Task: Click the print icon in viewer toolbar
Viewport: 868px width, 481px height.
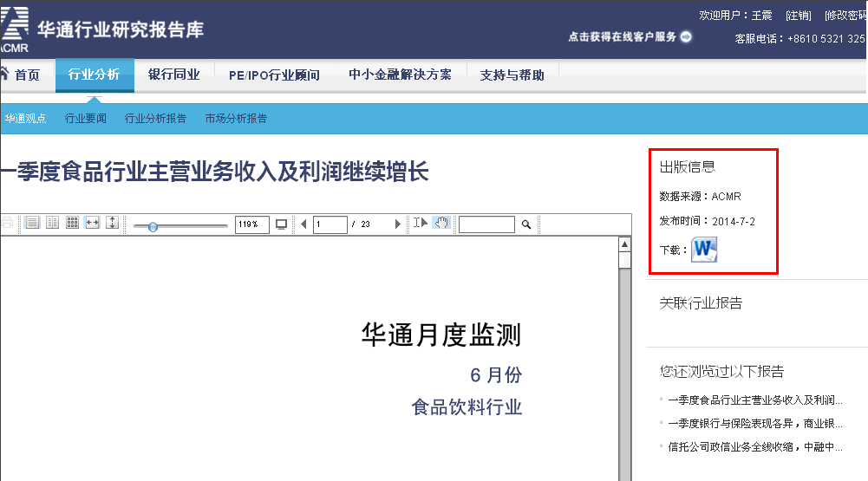Action: tap(7, 224)
